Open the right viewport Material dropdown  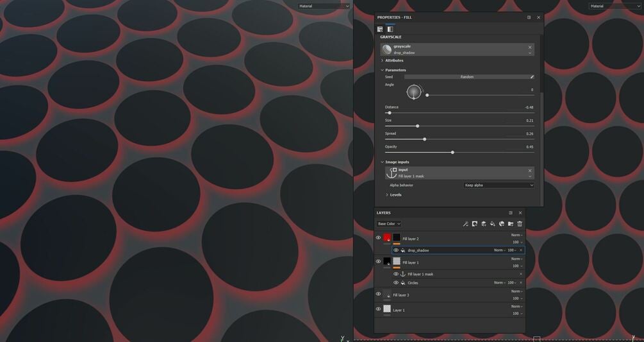coord(615,6)
